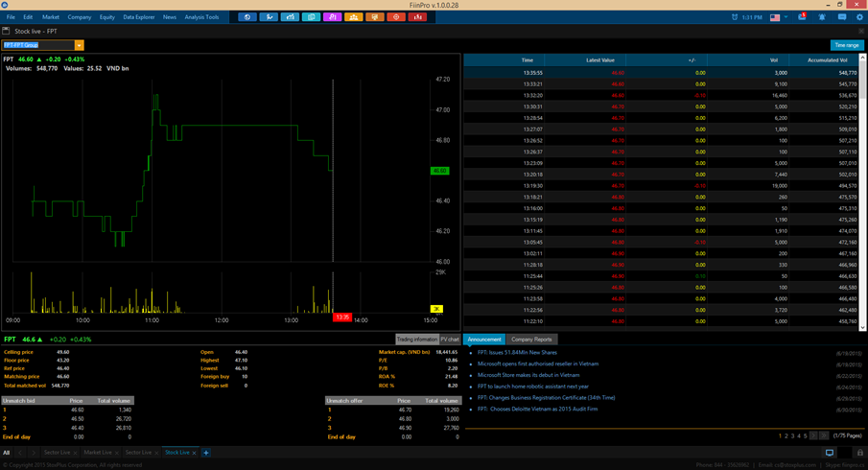Screen dimensions: 868x470
Task: Click the dark-red bar chart toolbar icon
Action: (x=417, y=17)
